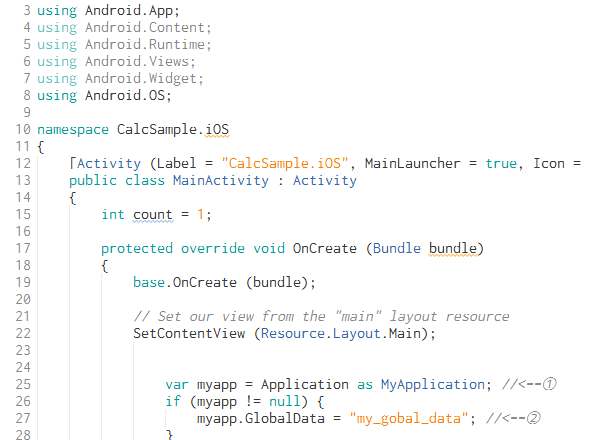Click the Bundle type in the method signature

[x=397, y=248]
